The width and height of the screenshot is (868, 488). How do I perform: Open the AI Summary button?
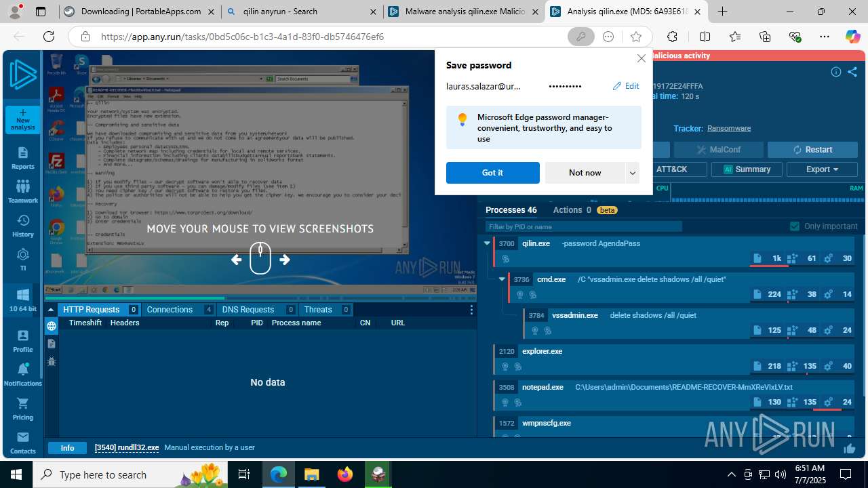(747, 169)
